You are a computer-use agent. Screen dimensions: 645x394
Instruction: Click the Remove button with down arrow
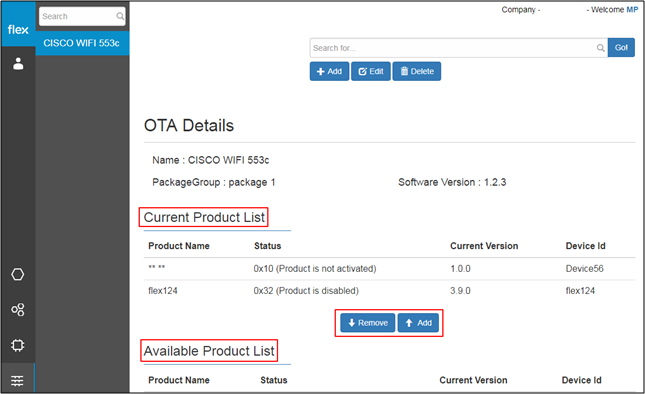pyautogui.click(x=368, y=323)
